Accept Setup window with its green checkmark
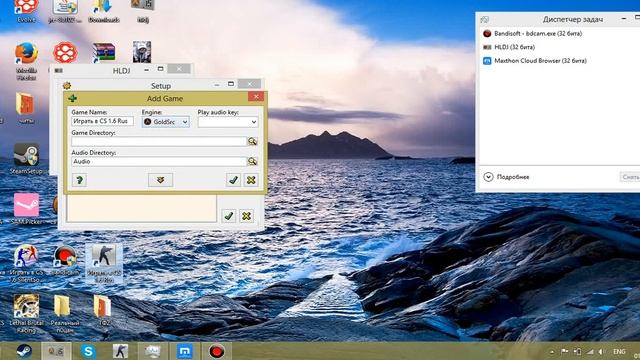640x360 pixels. (x=229, y=216)
